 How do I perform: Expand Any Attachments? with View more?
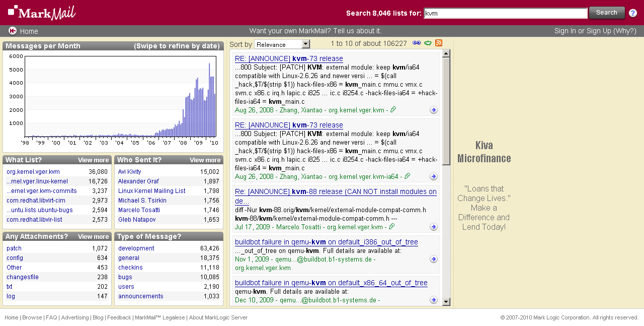pyautogui.click(x=94, y=236)
